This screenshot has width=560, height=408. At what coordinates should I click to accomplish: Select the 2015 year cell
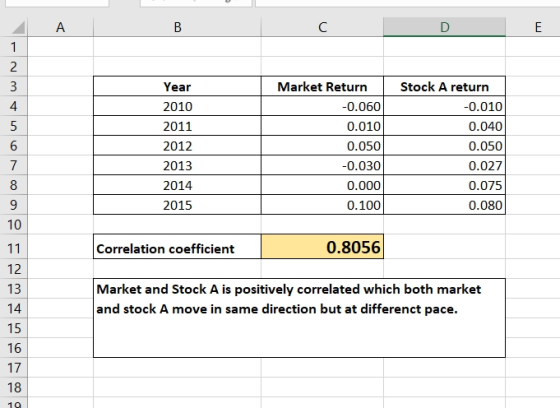click(177, 205)
